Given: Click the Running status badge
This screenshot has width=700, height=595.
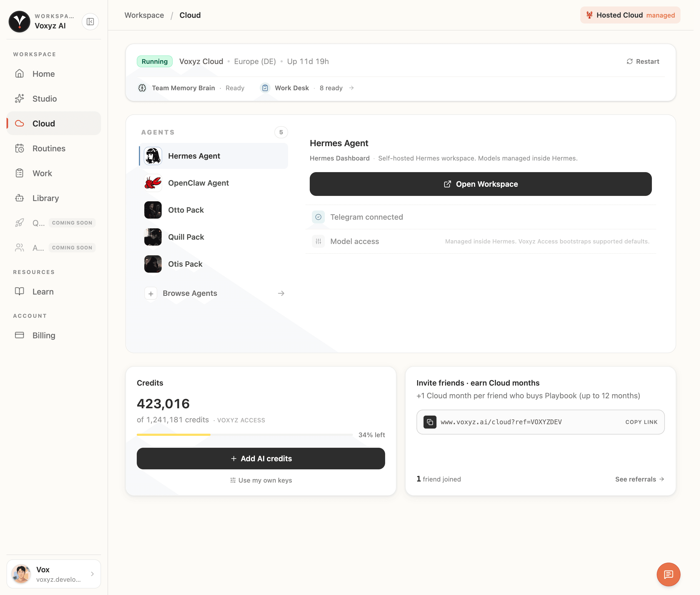Looking at the screenshot, I should click(x=155, y=61).
